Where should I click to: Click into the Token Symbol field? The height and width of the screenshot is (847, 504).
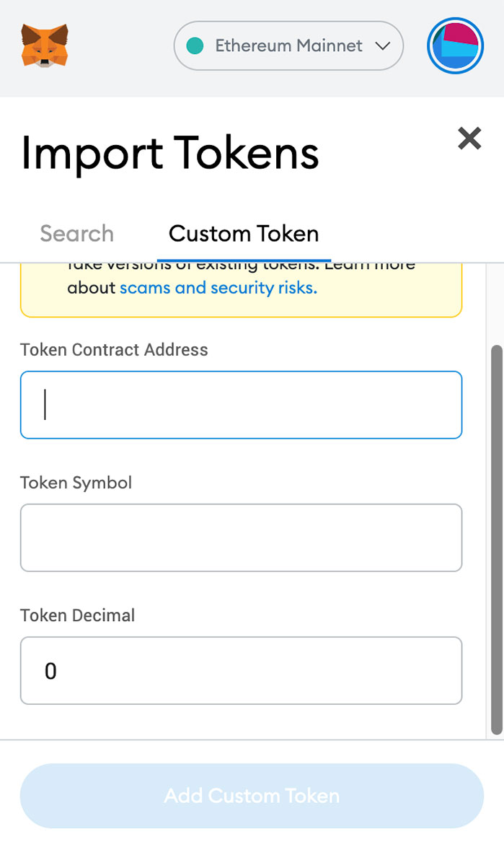[x=242, y=537]
